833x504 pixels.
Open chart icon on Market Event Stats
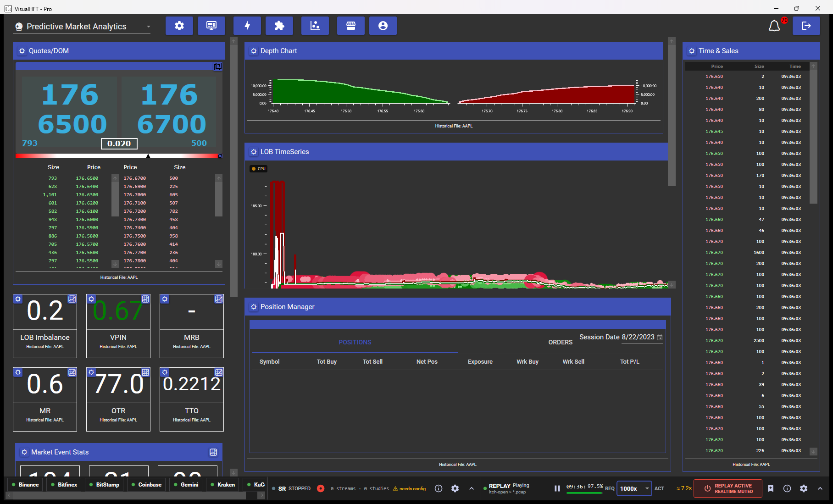coord(213,452)
